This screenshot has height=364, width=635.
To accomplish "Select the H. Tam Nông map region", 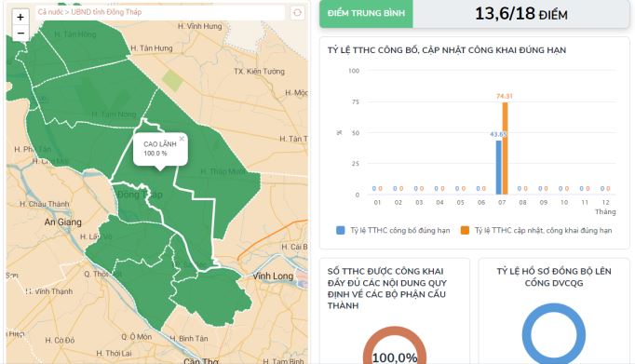I will [114, 115].
